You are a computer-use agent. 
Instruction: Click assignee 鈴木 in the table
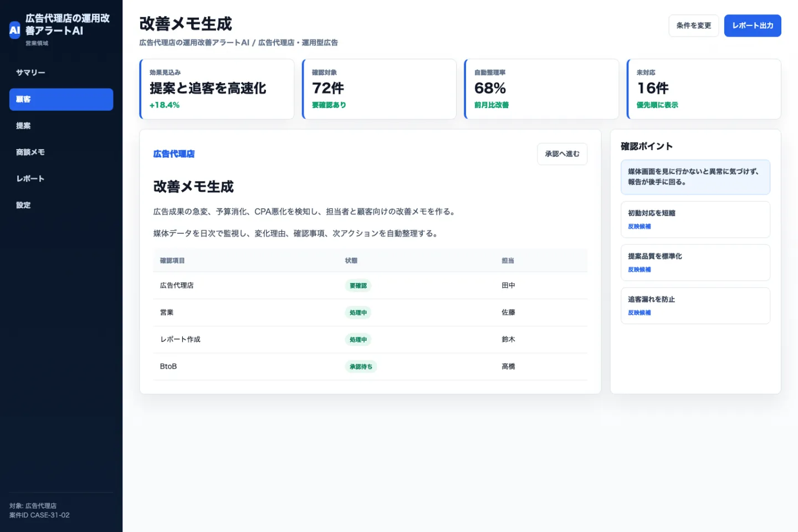click(x=508, y=339)
